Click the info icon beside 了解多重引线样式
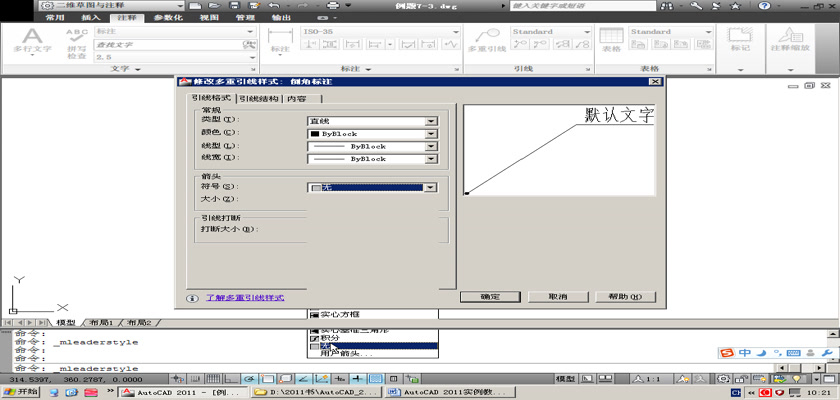 click(x=192, y=298)
